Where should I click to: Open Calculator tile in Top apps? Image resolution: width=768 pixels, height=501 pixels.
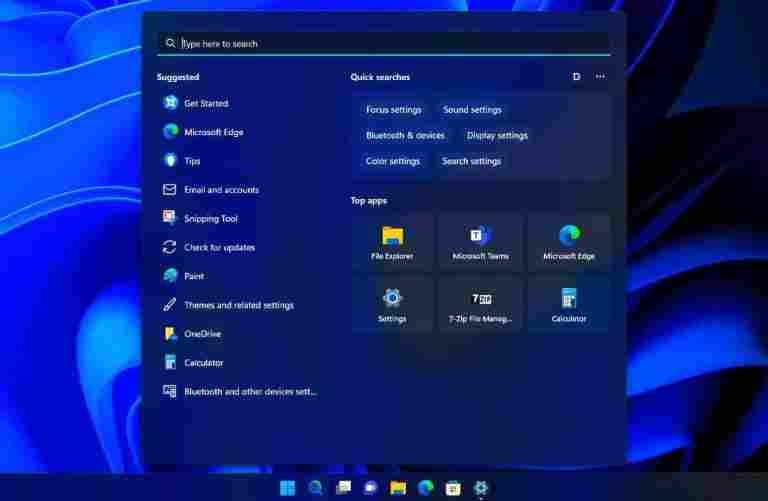(569, 305)
